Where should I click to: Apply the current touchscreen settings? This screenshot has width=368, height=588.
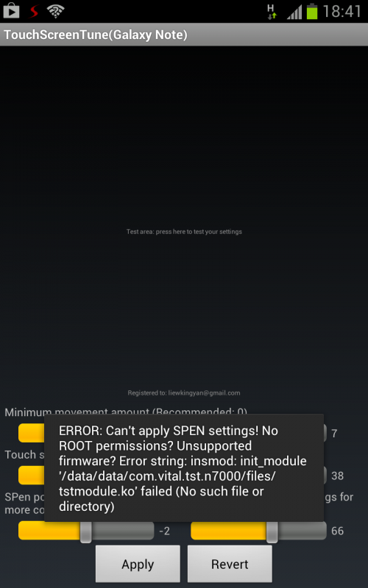pos(138,564)
